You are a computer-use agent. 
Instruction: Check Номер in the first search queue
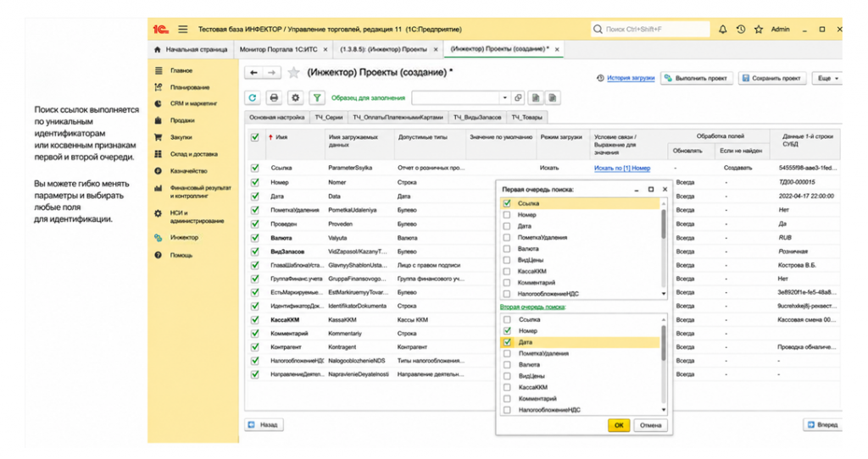coord(507,214)
